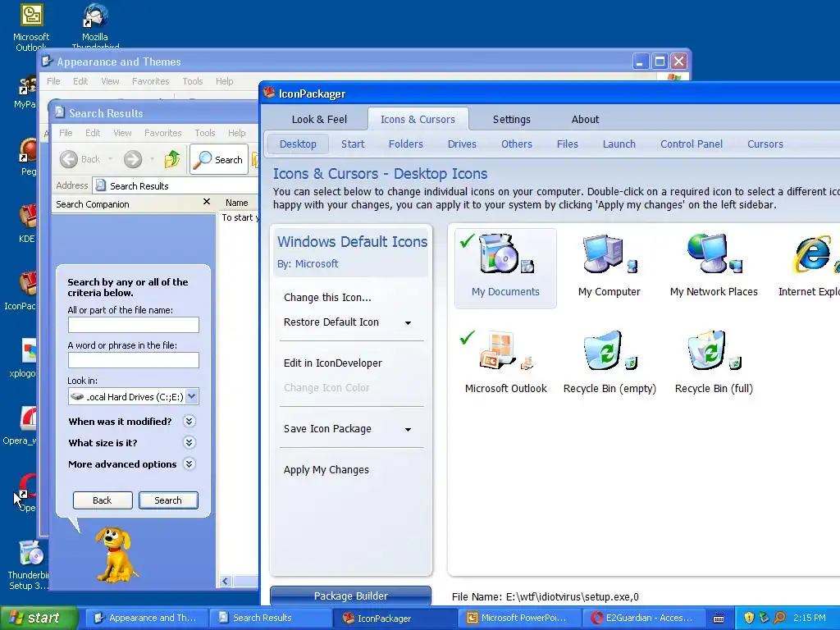The width and height of the screenshot is (840, 630).
Task: Open Tools menu in Appearance and Themes window
Action: 192,81
